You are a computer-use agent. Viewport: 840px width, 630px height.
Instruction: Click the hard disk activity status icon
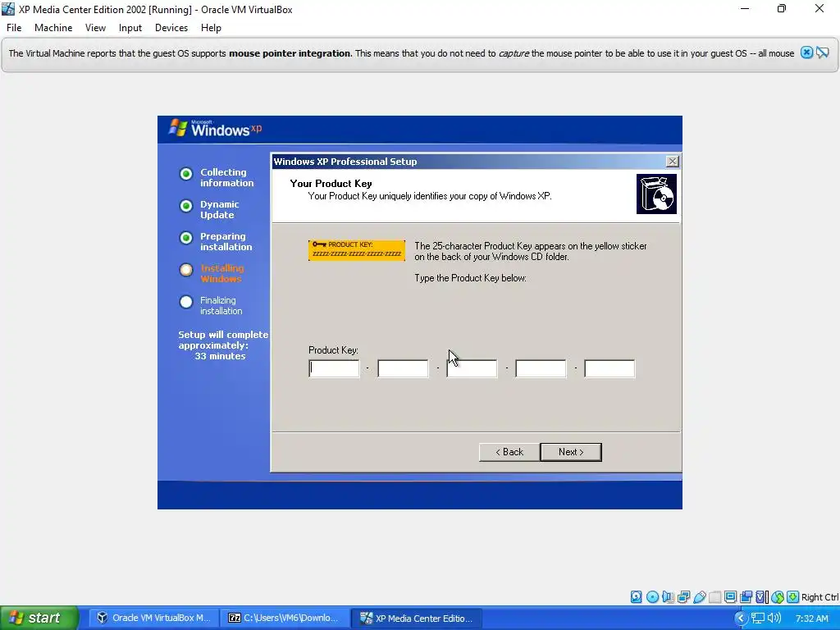tap(636, 597)
